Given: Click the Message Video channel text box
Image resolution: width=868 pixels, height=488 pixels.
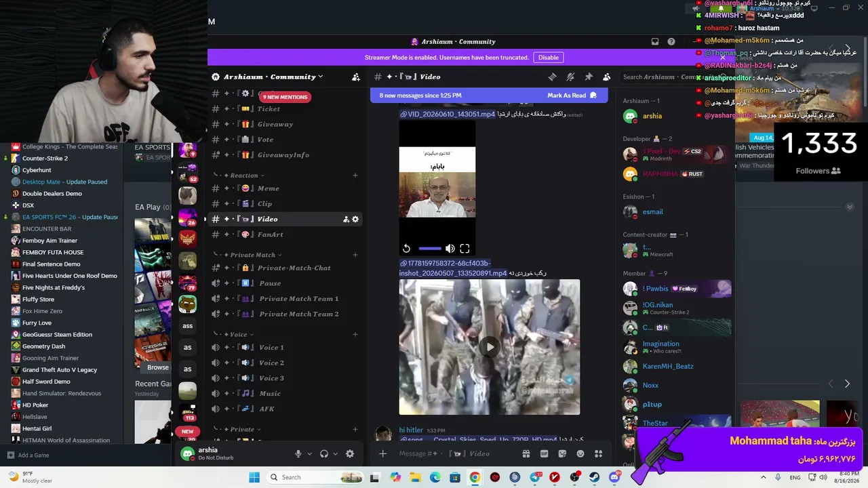Looking at the screenshot, I should [454, 453].
